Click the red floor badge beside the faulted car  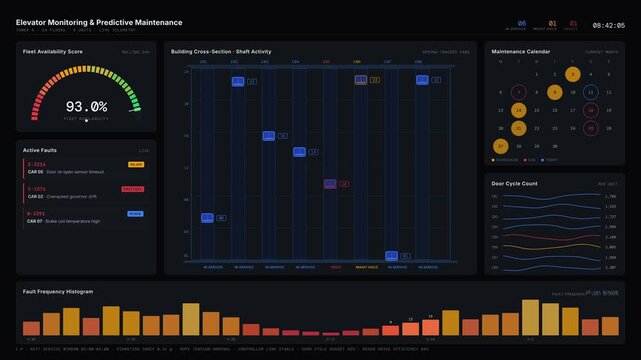[344, 184]
